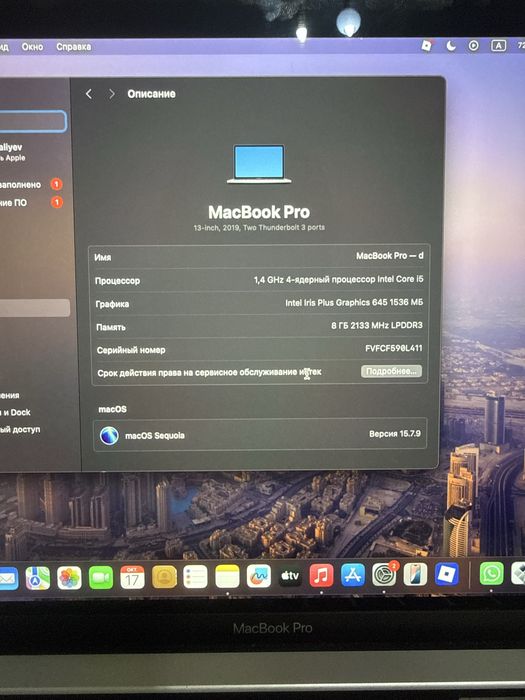The height and width of the screenshot is (700, 525).
Task: Click the Подробнее… button
Action: tap(391, 371)
